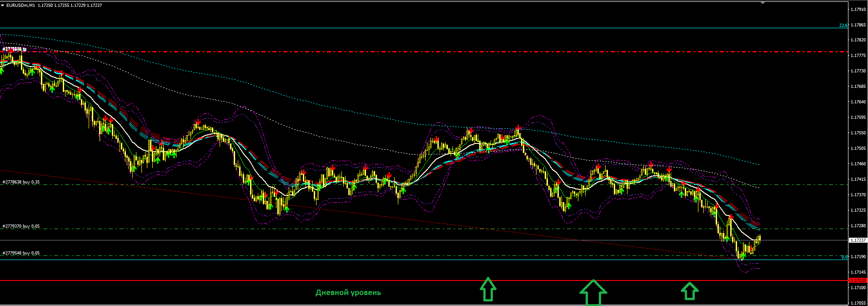Click the 1.17865 price scale value
Screen dimensions: 868x306
pyautogui.click(x=858, y=25)
